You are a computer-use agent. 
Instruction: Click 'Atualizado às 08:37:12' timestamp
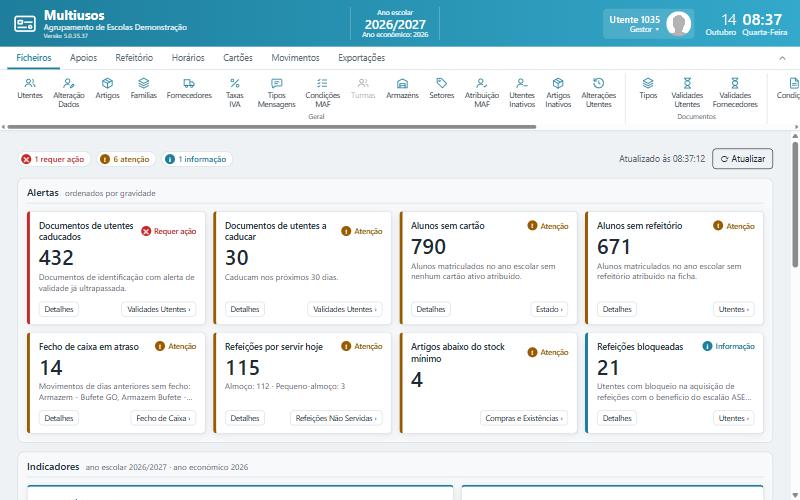662,159
